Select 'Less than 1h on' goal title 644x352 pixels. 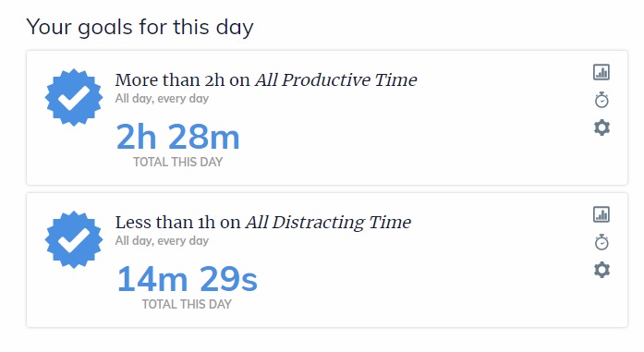click(x=177, y=223)
